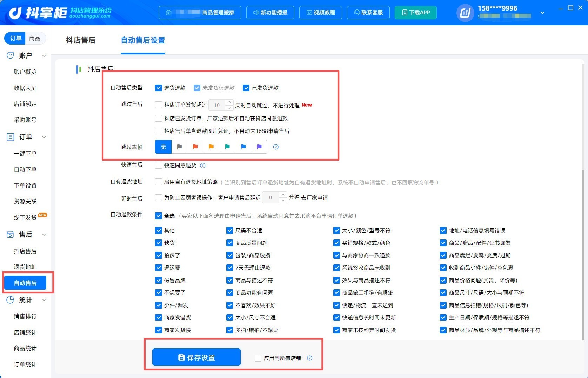Click the 下载APP button
The image size is (588, 378).
point(416,13)
